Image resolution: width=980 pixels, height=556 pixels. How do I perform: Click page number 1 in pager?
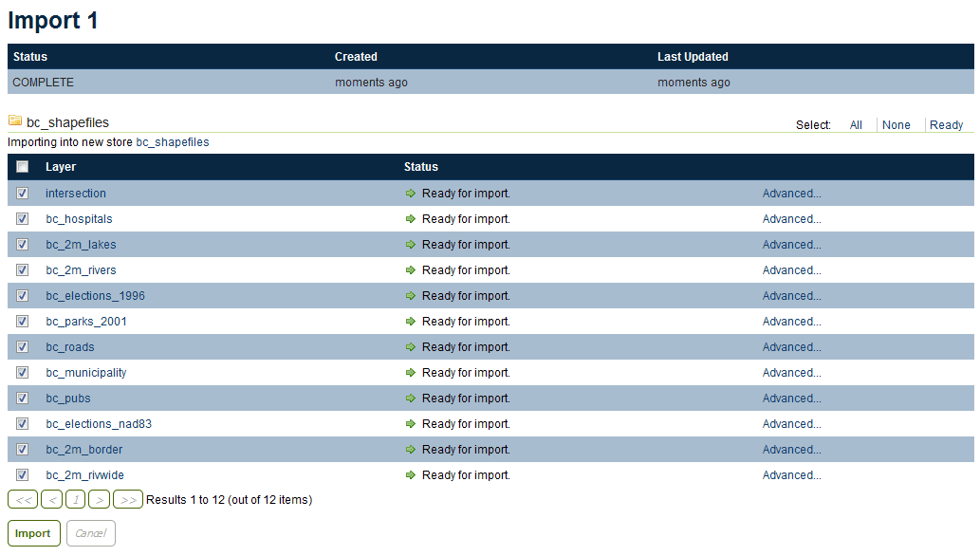pos(76,500)
